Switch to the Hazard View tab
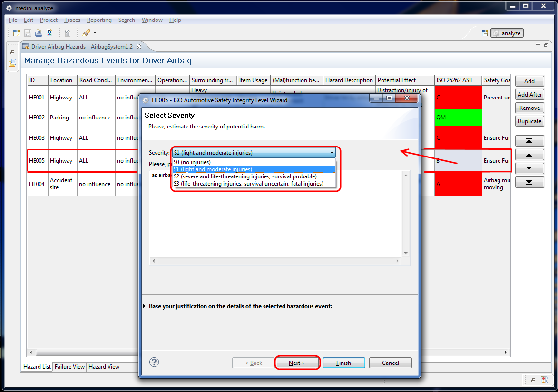Screen dimensions: 558x392 click(104, 367)
